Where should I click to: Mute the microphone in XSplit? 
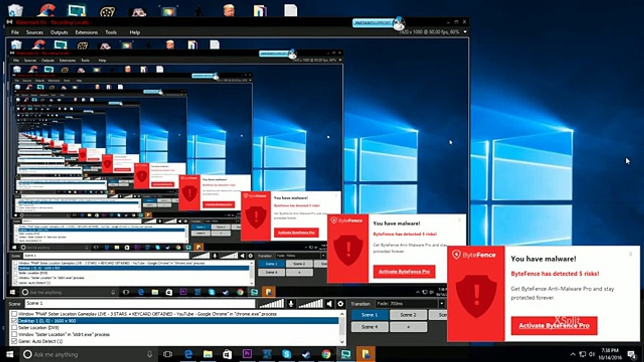point(291,304)
